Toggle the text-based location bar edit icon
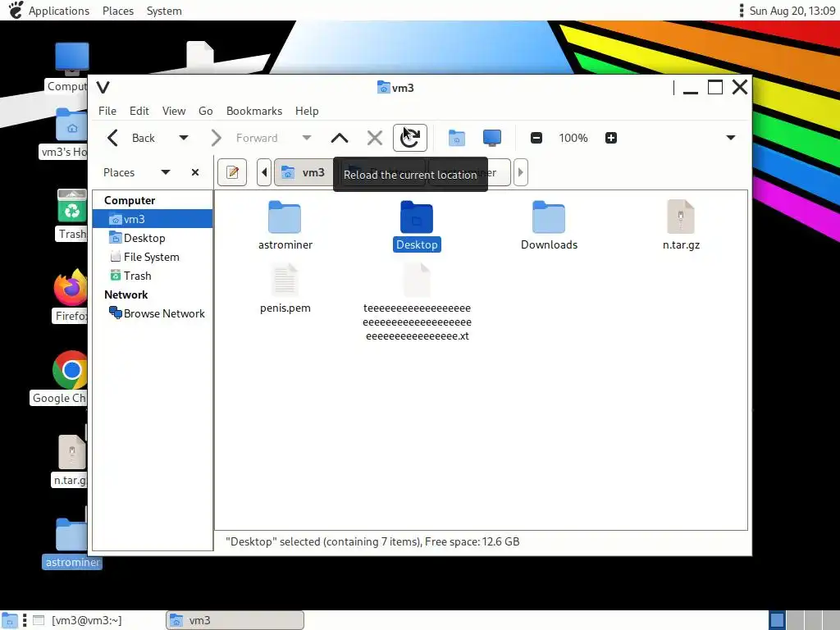This screenshot has width=840, height=630. (x=232, y=172)
